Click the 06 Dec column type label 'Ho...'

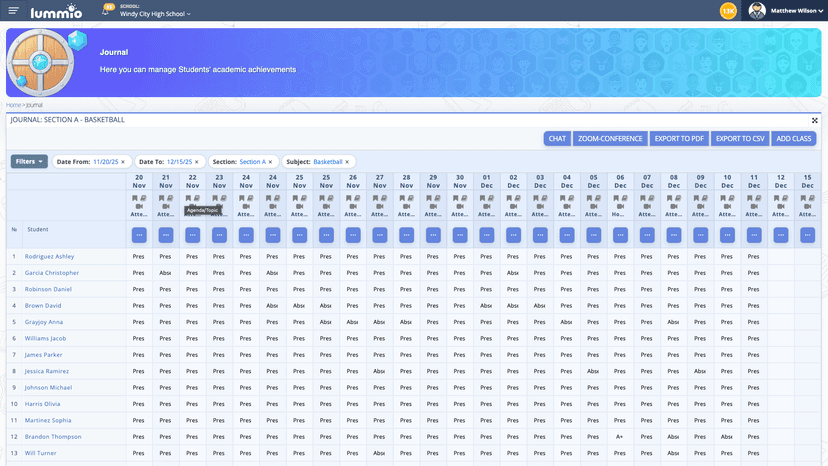click(x=618, y=215)
